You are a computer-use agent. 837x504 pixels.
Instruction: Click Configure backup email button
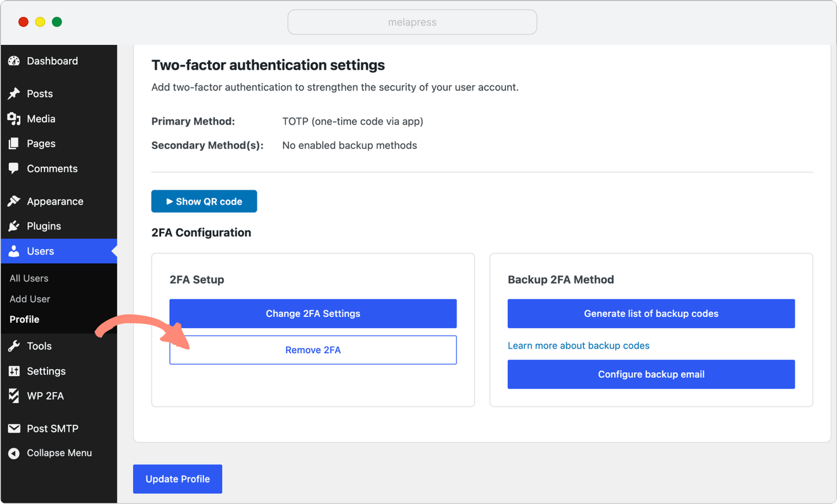651,374
